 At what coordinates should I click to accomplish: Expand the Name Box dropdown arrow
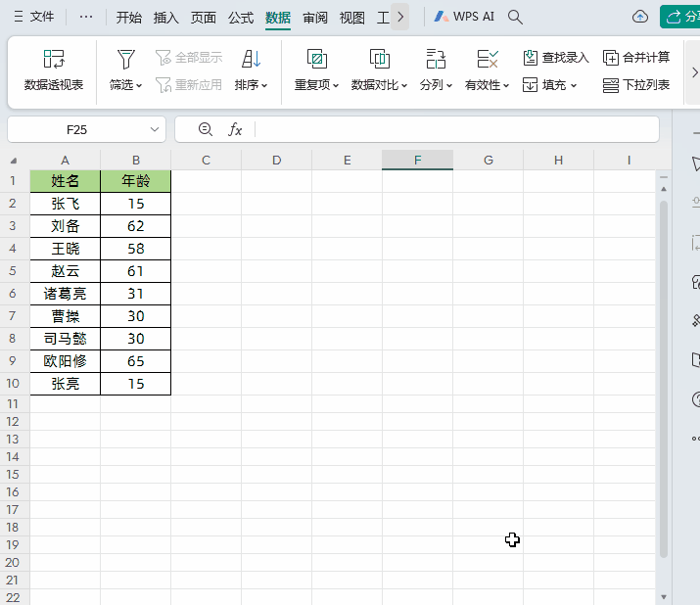[x=156, y=129]
